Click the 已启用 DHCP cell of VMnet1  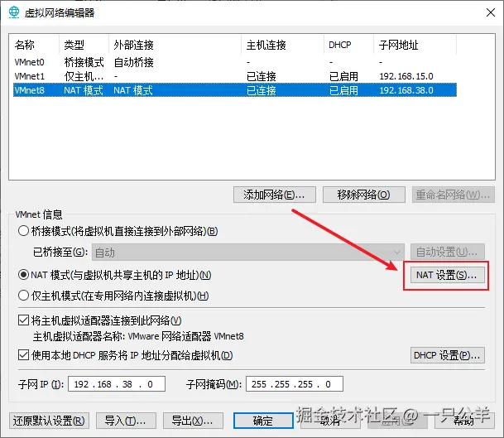(343, 76)
